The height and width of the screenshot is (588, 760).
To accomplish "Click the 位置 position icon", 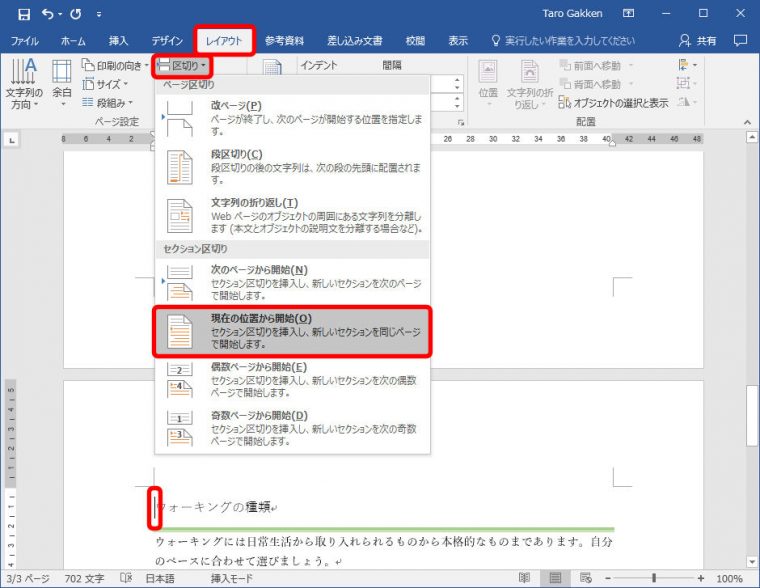I will click(x=488, y=83).
